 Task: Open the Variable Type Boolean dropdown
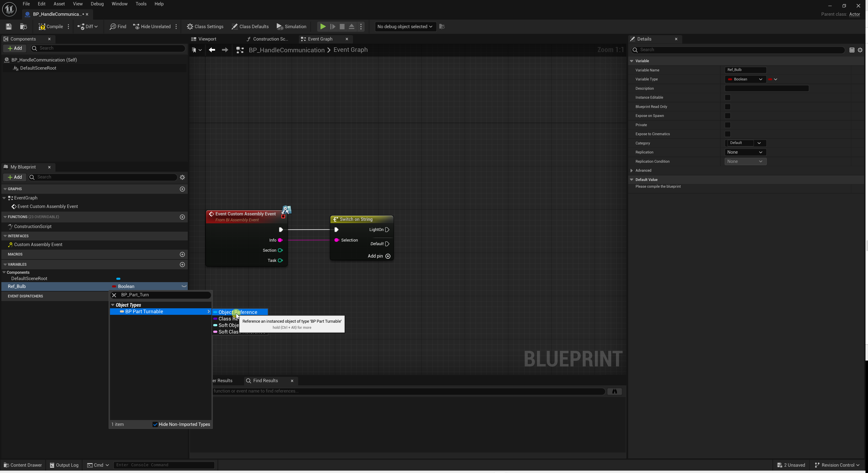pos(745,79)
